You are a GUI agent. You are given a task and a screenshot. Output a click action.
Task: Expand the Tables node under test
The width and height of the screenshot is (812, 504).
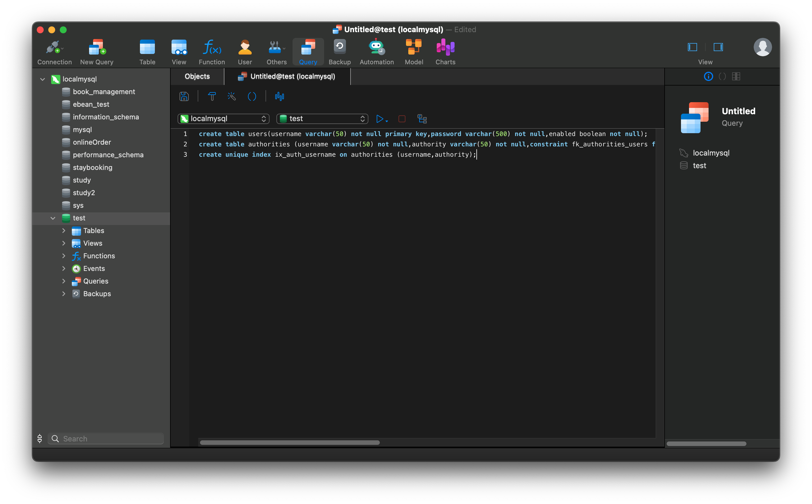pos(64,230)
